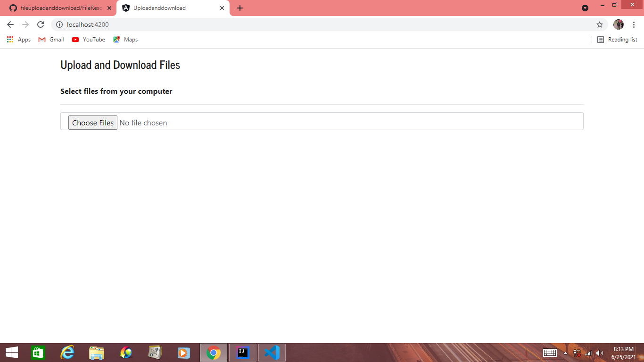Expand hidden icons in the system tray

click(565, 353)
